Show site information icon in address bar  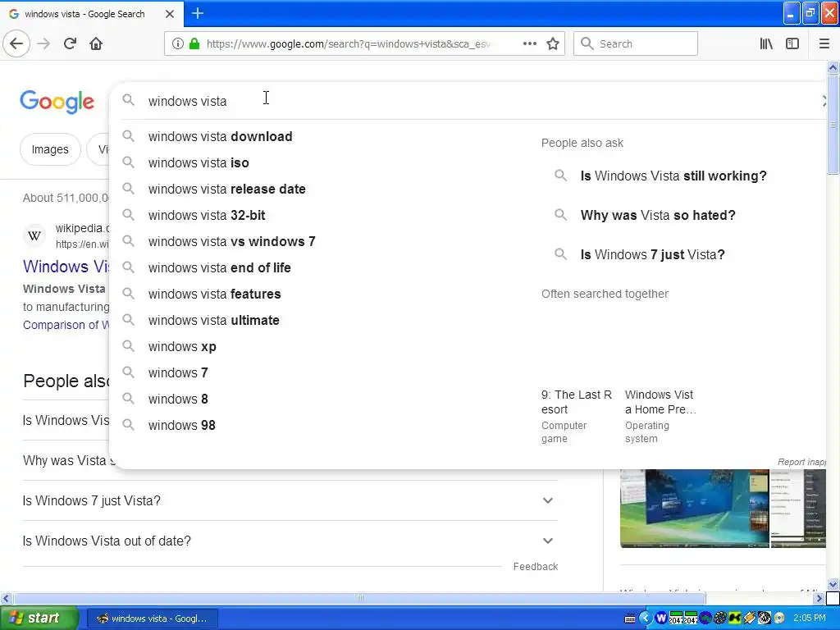[178, 43]
